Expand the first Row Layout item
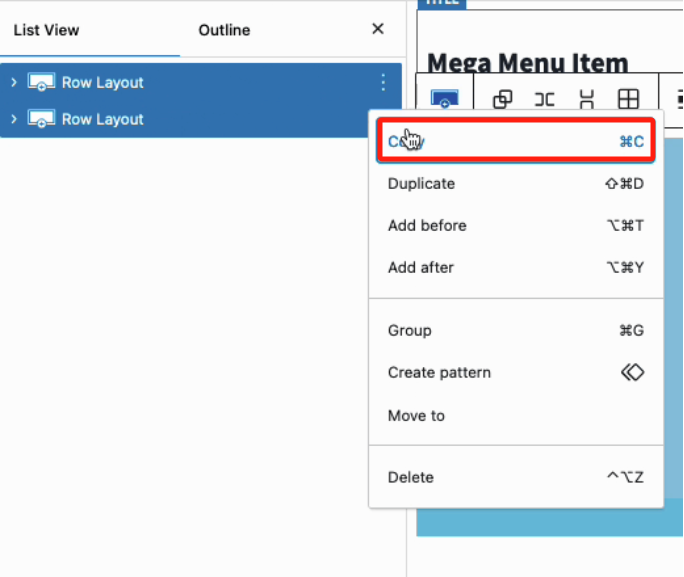The height and width of the screenshot is (577, 684). tap(14, 83)
